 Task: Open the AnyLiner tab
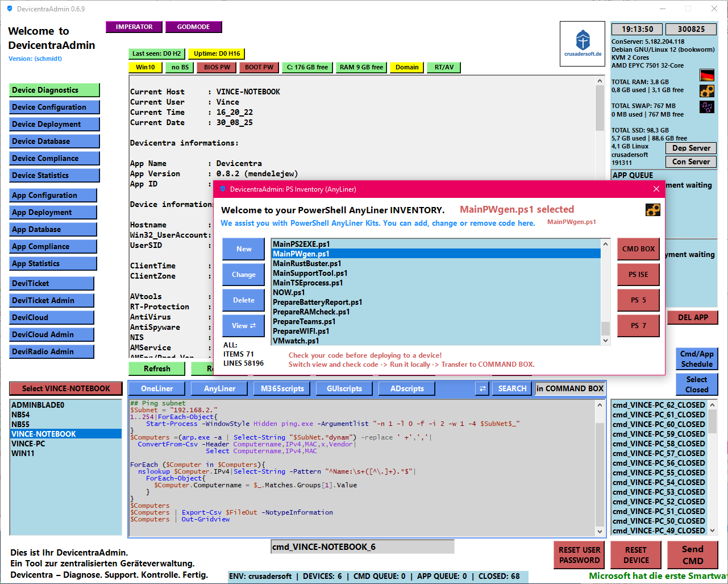tap(219, 388)
